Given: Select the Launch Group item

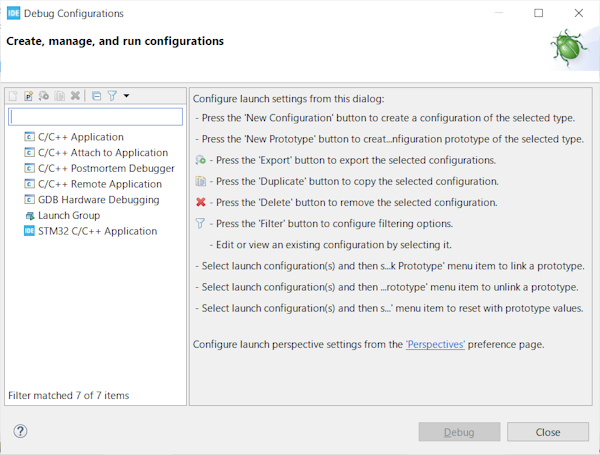Looking at the screenshot, I should click(x=68, y=215).
